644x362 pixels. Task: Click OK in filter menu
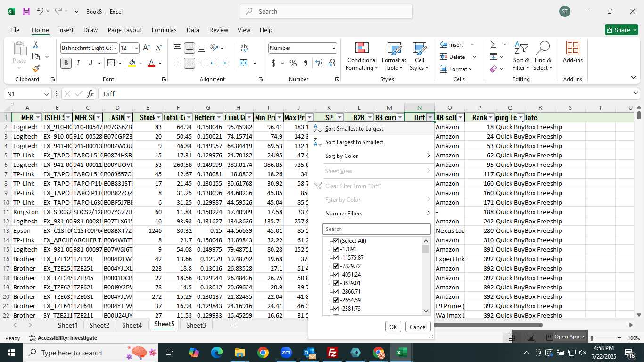(x=393, y=327)
